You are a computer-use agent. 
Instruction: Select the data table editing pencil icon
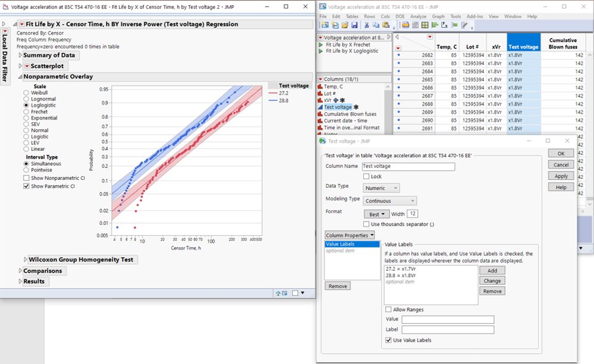click(x=464, y=25)
